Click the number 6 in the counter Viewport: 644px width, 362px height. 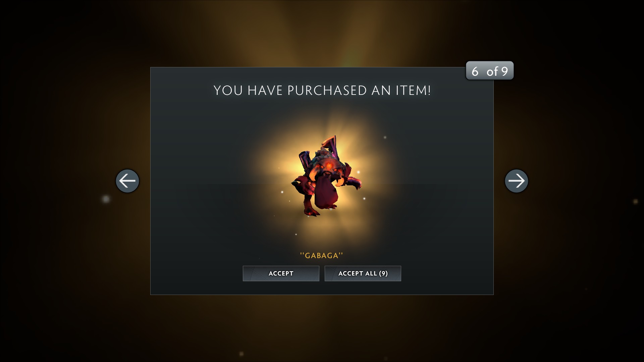475,71
